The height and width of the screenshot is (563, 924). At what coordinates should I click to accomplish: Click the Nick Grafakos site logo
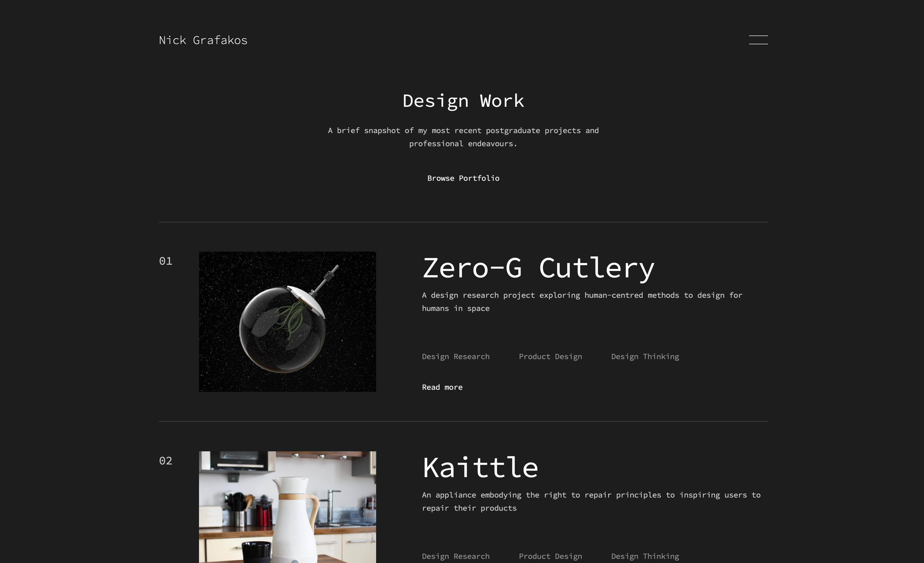click(203, 40)
